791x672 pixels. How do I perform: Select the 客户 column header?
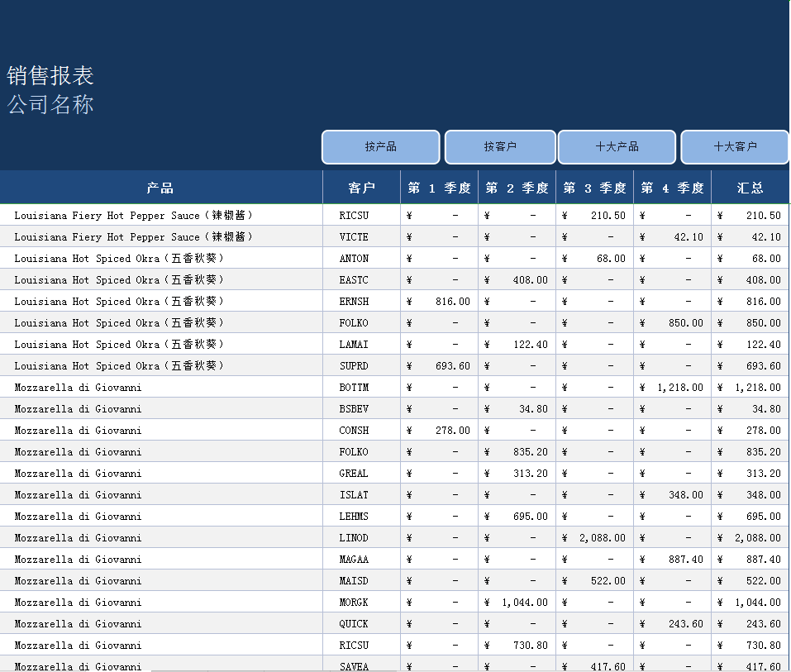pos(361,187)
